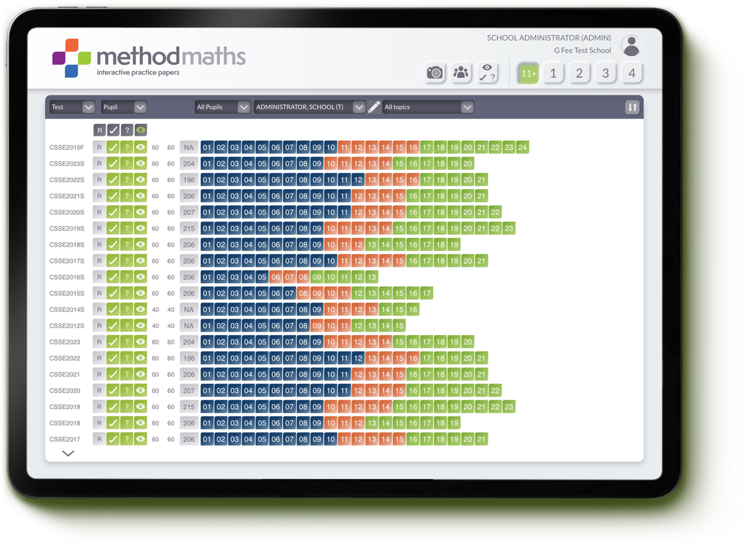The width and height of the screenshot is (745, 560).
Task: Toggle the question mark on row CSSE2019S
Action: tap(127, 228)
